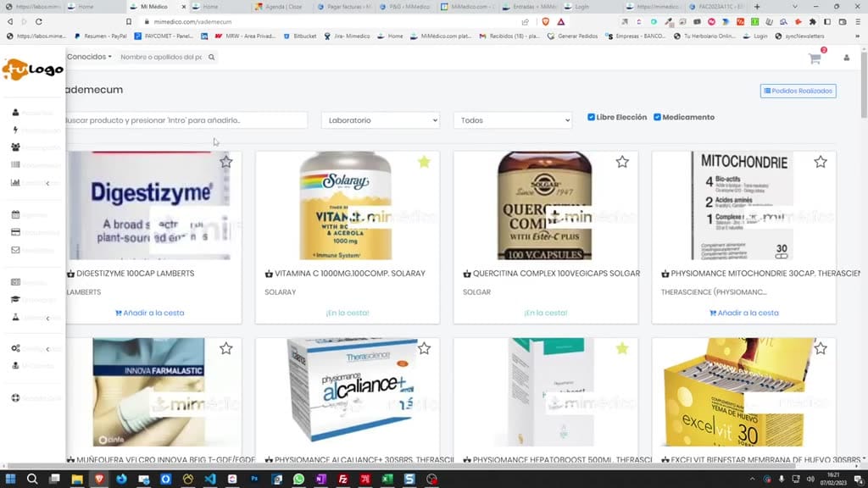Open the life ring help sidebar icon

[15, 398]
